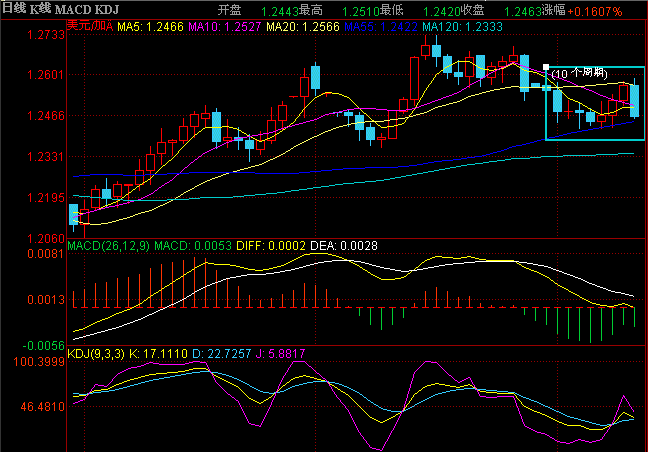The height and width of the screenshot is (452, 648).
Task: Click the 最低 label
Action: [x=392, y=10]
